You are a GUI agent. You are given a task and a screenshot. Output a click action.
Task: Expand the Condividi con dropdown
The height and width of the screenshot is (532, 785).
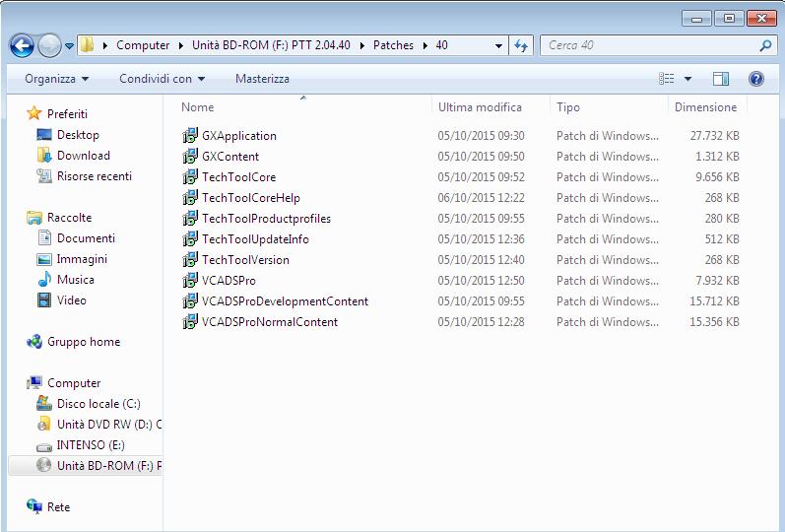162,79
